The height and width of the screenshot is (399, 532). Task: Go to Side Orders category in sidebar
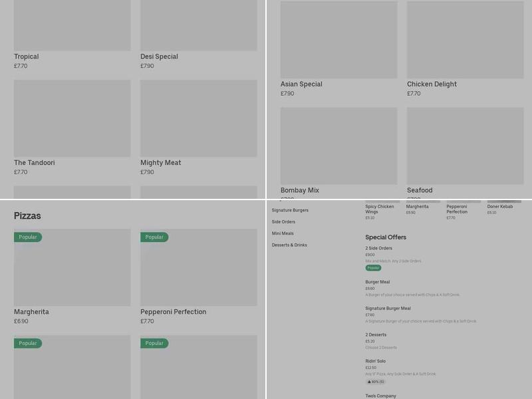point(283,222)
